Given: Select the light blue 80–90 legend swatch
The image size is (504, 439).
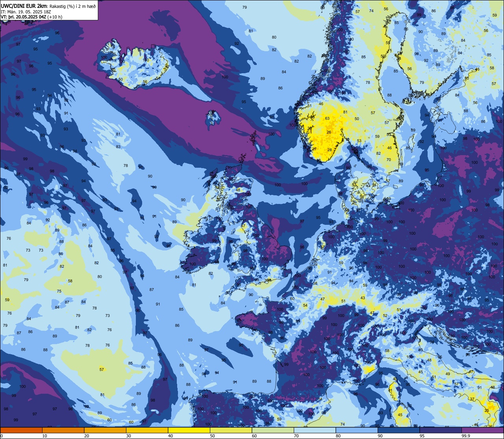Looking at the screenshot, I should [x=357, y=430].
